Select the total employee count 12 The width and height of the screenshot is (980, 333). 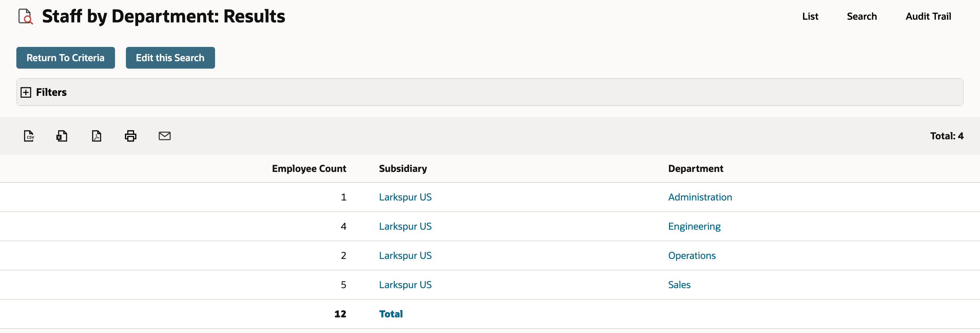tap(340, 314)
